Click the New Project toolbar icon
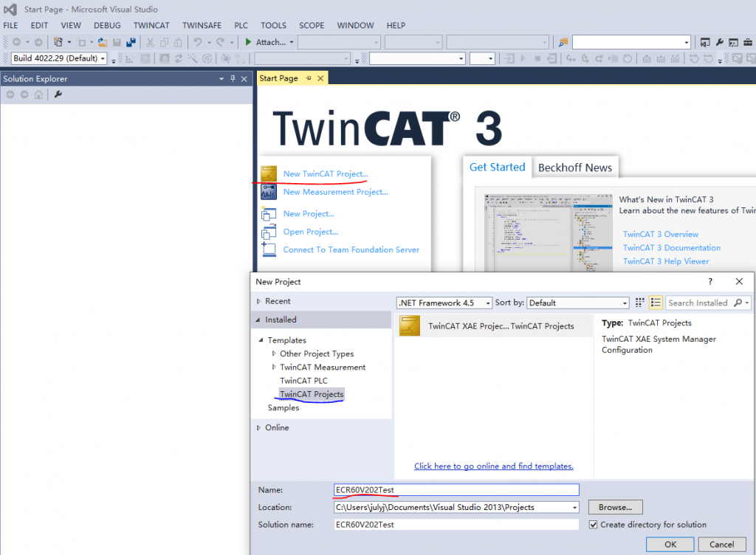The height and width of the screenshot is (555, 756). click(58, 42)
